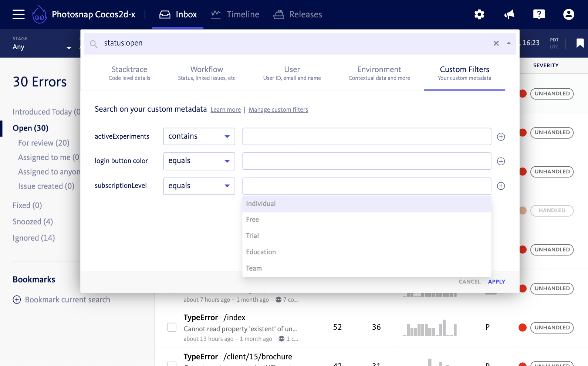Screen dimensions: 588x366
Task: Click the trend histogram on TypeError /index row
Action: pos(430,328)
